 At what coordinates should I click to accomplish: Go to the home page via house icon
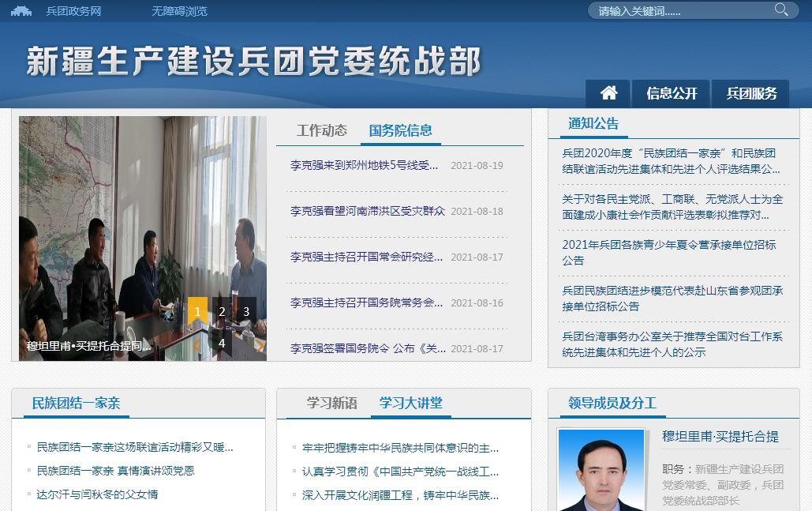[608, 93]
